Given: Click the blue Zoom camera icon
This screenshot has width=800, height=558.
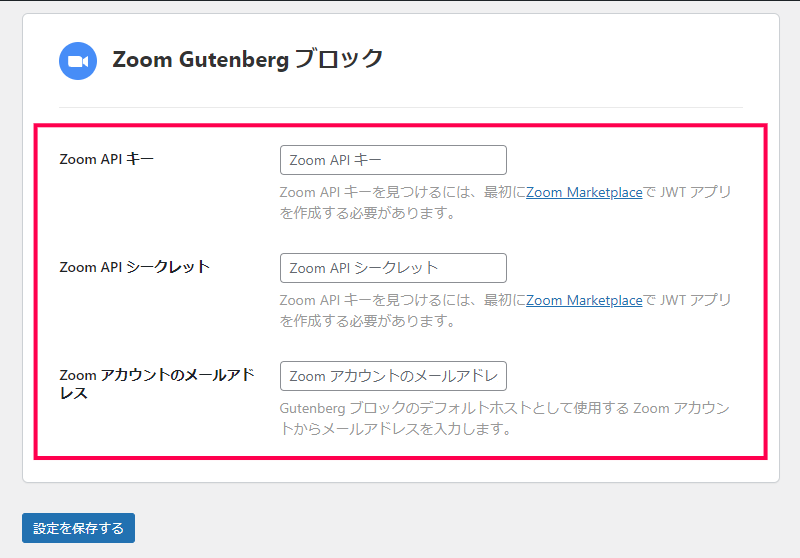Looking at the screenshot, I should 78,61.
